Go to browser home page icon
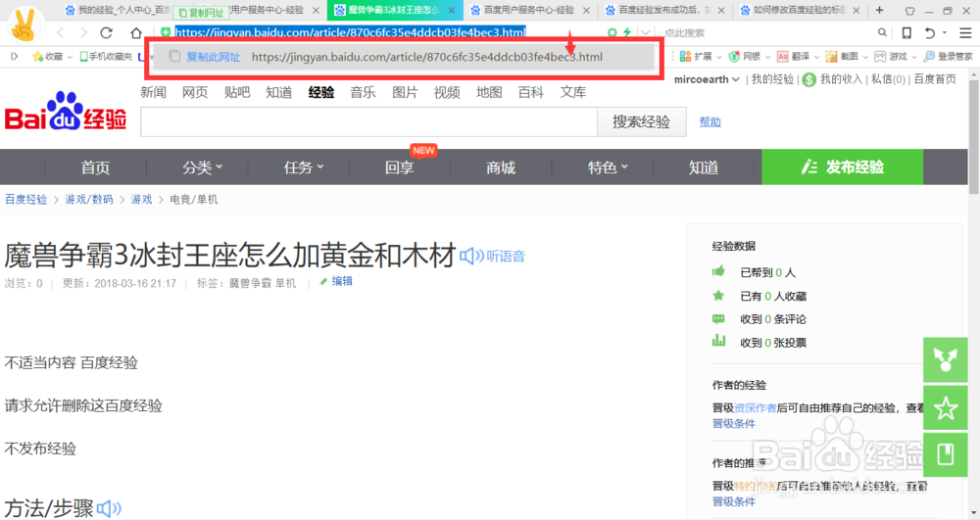 [x=136, y=32]
